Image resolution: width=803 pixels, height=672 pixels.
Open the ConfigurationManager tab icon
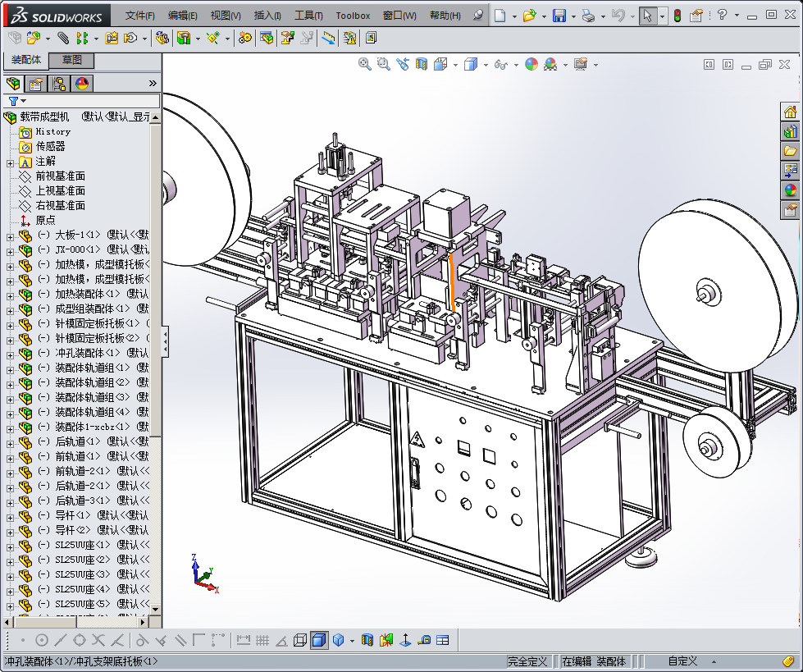[59, 84]
